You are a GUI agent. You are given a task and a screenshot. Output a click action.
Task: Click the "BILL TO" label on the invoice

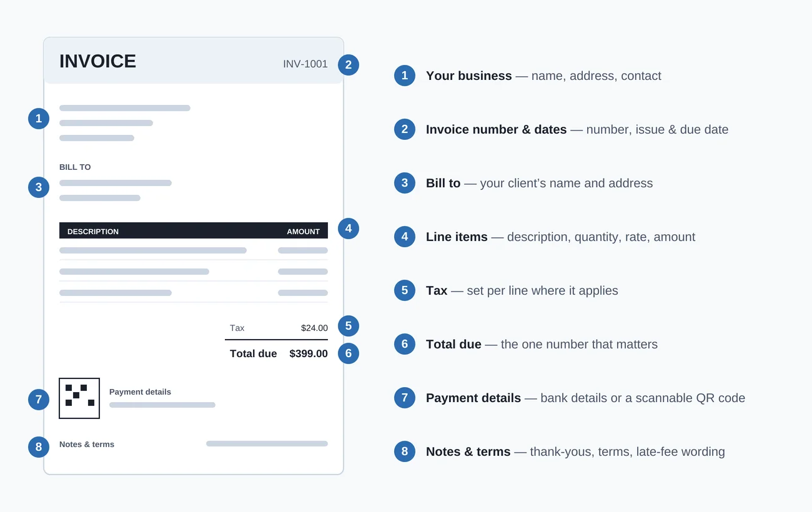[x=75, y=167]
